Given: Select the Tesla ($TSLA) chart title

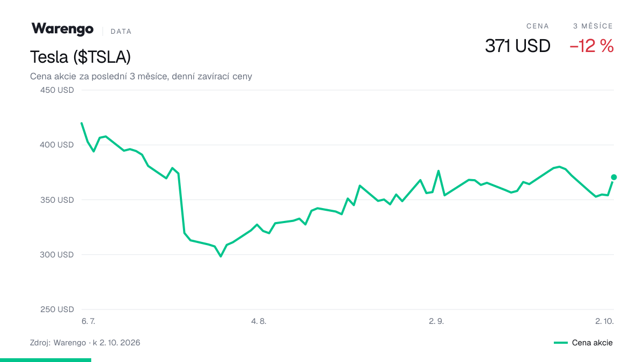Looking at the screenshot, I should pyautogui.click(x=80, y=57).
